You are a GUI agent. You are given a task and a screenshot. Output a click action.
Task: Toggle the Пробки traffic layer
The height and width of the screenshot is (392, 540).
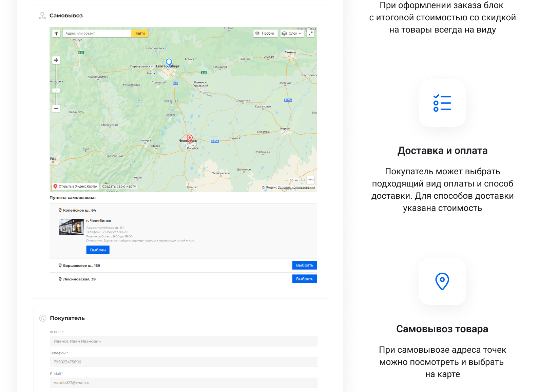click(265, 33)
